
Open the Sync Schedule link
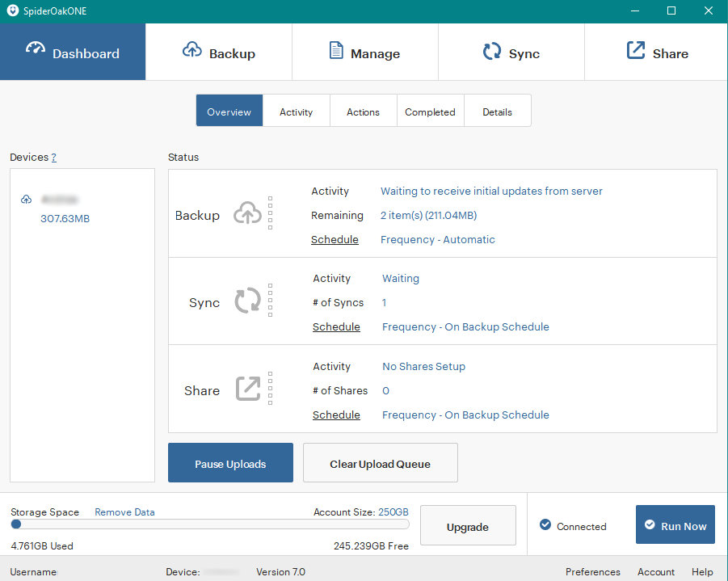[x=336, y=327]
